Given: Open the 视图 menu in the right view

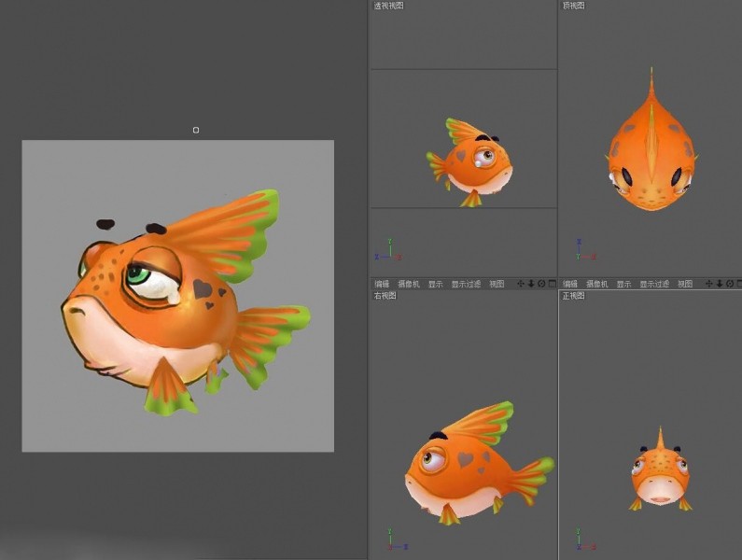Looking at the screenshot, I should tap(497, 284).
